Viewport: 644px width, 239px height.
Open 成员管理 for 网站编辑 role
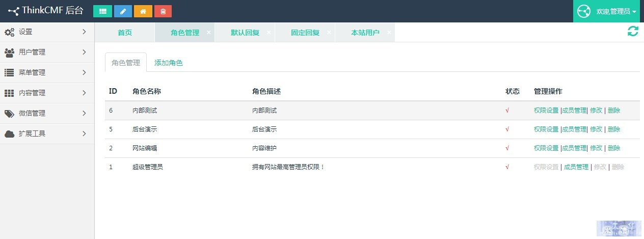coord(574,148)
